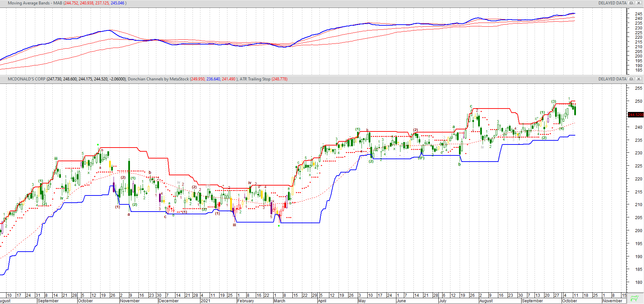Close the Moving Average Bands pane
Image resolution: width=644 pixels, height=304 pixels.
pyautogui.click(x=638, y=3)
